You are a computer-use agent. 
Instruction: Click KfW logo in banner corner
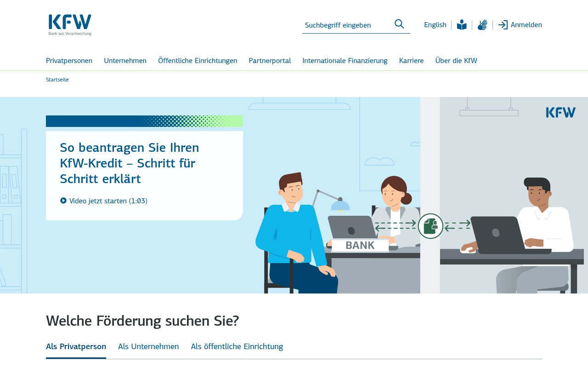pyautogui.click(x=560, y=112)
